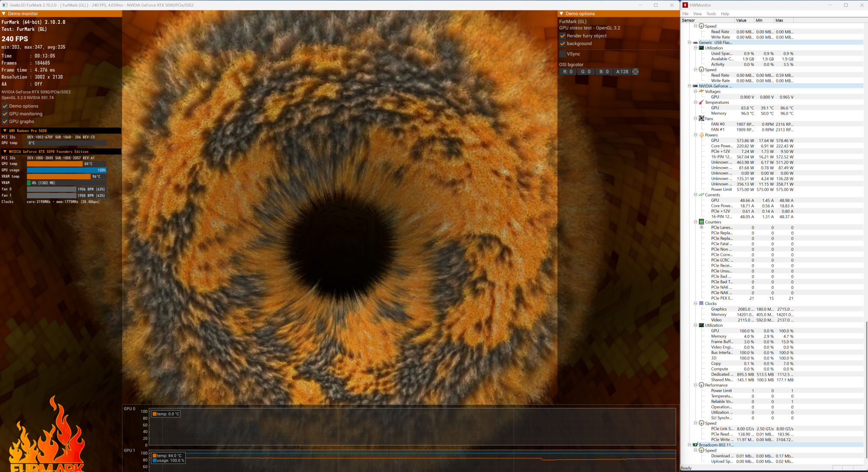
Task: Click the Voltages lightning icon
Action: pyautogui.click(x=701, y=92)
